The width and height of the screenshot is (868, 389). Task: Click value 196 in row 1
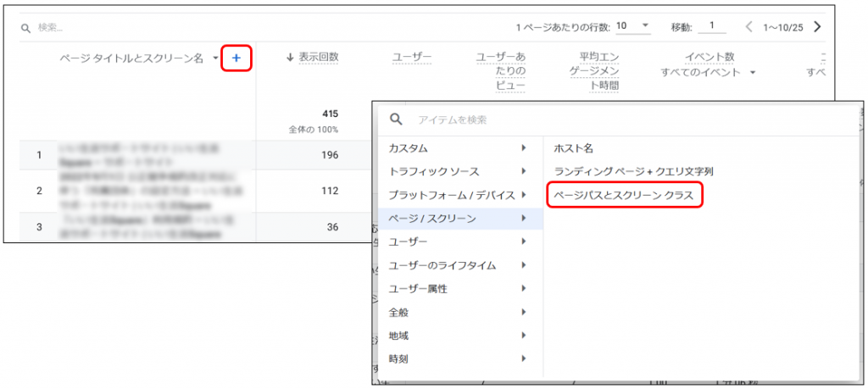[x=330, y=155]
